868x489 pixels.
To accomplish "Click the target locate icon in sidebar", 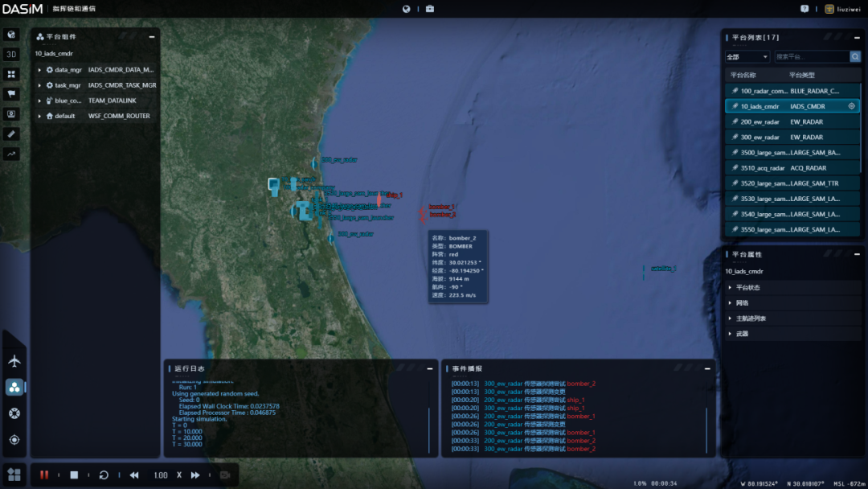I will (14, 440).
